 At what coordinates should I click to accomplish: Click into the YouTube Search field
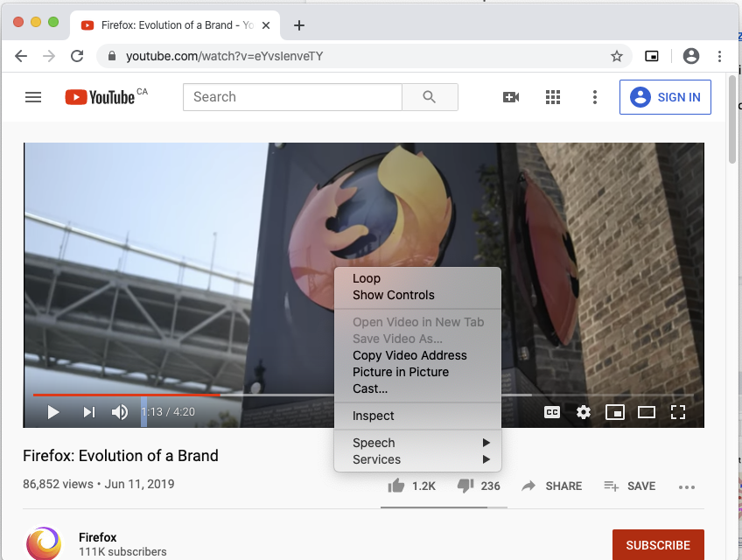pyautogui.click(x=292, y=97)
